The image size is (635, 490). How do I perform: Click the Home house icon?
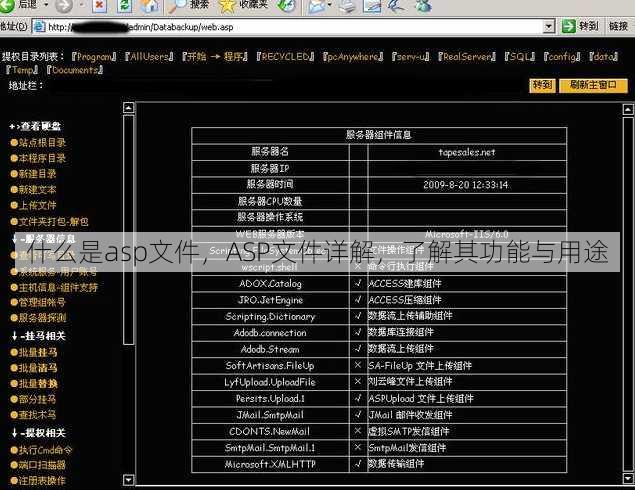click(149, 5)
